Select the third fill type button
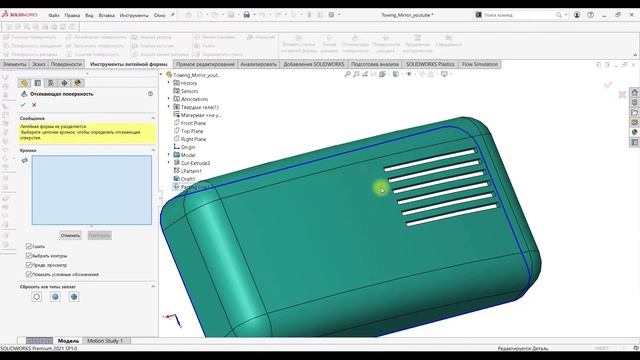This screenshot has width=640, height=360. 74,297
